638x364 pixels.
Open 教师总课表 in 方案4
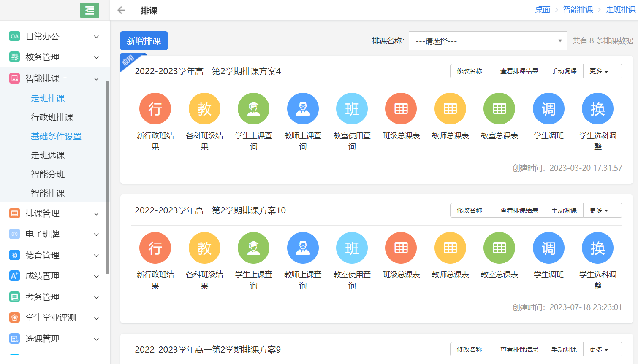[450, 109]
